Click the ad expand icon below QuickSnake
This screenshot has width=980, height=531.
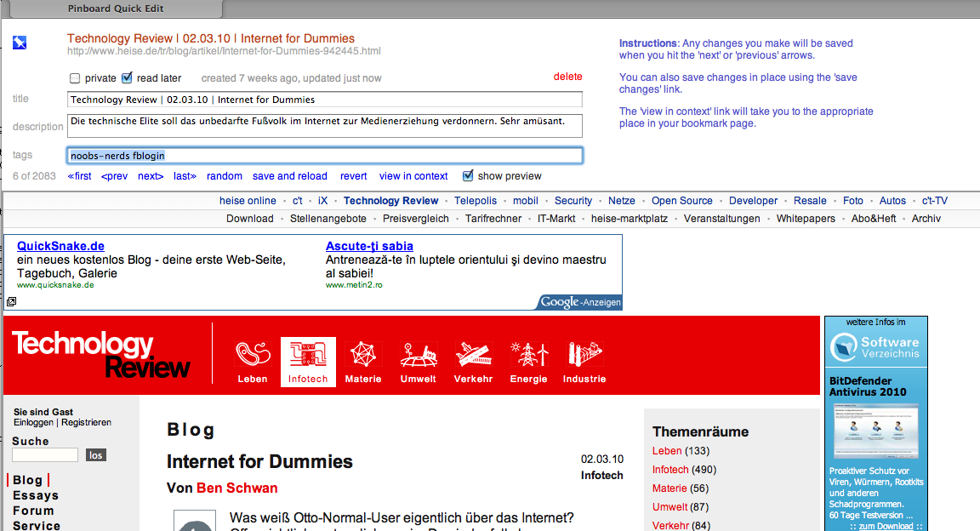(11, 301)
